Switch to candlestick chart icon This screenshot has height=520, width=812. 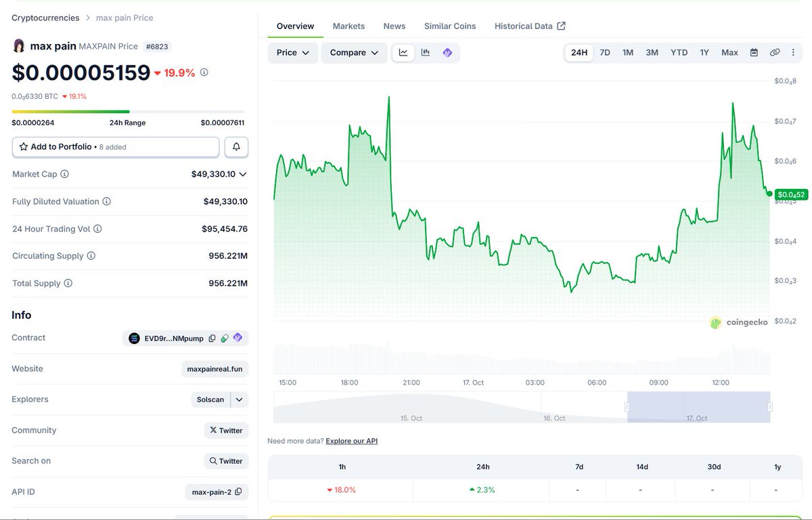(x=426, y=53)
